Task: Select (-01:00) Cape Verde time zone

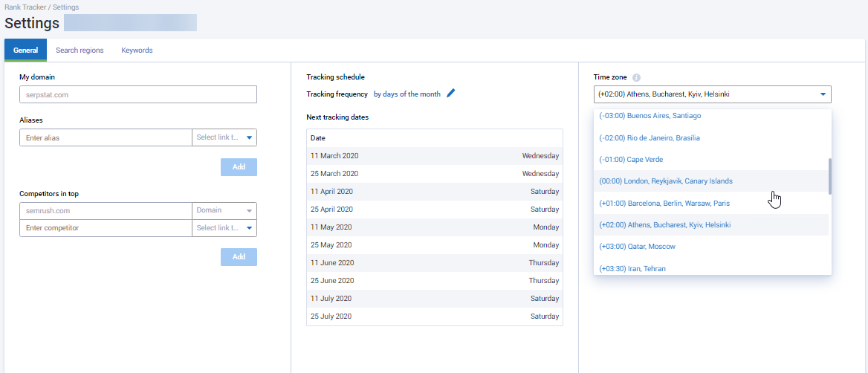Action: (710, 160)
